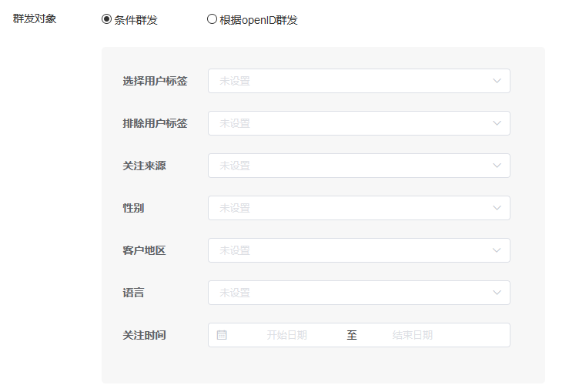Click the 客户地区 label text
Image resolution: width=579 pixels, height=392 pixels.
coord(145,250)
